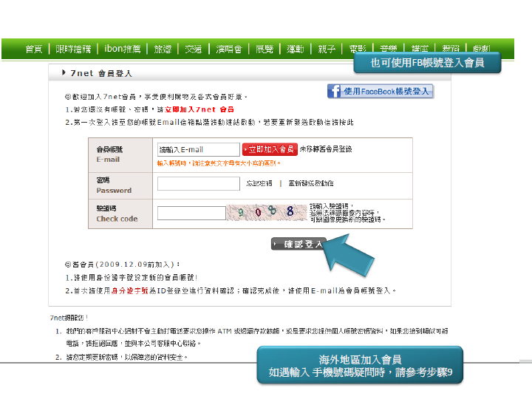Open the 首頁 home menu item
The image size is (532, 399).
(x=34, y=49)
